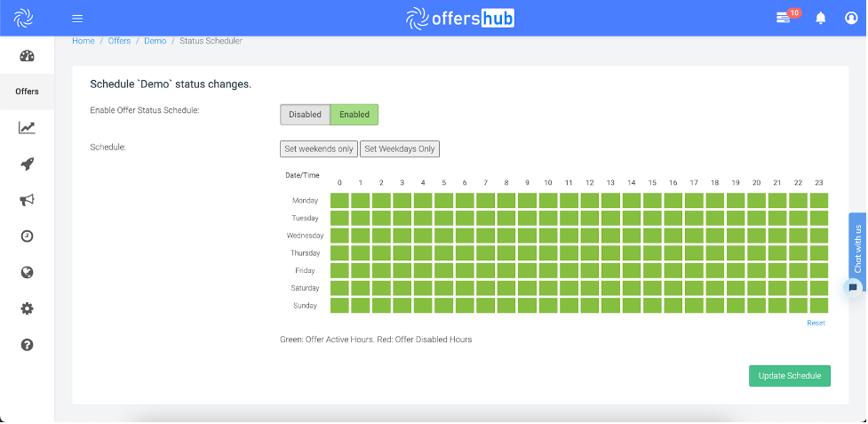This screenshot has width=868, height=424.
Task: Toggle offer schedule to Disabled
Action: [x=305, y=115]
